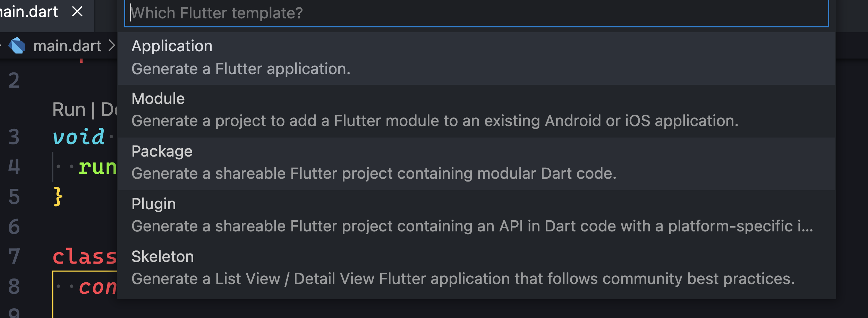This screenshot has width=868, height=318.
Task: Click the void keyword on line 3
Action: point(78,137)
